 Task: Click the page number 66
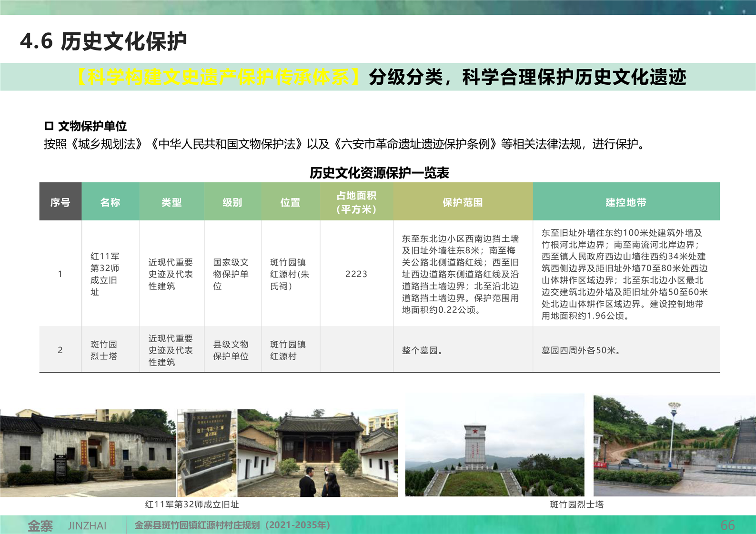coord(727,525)
